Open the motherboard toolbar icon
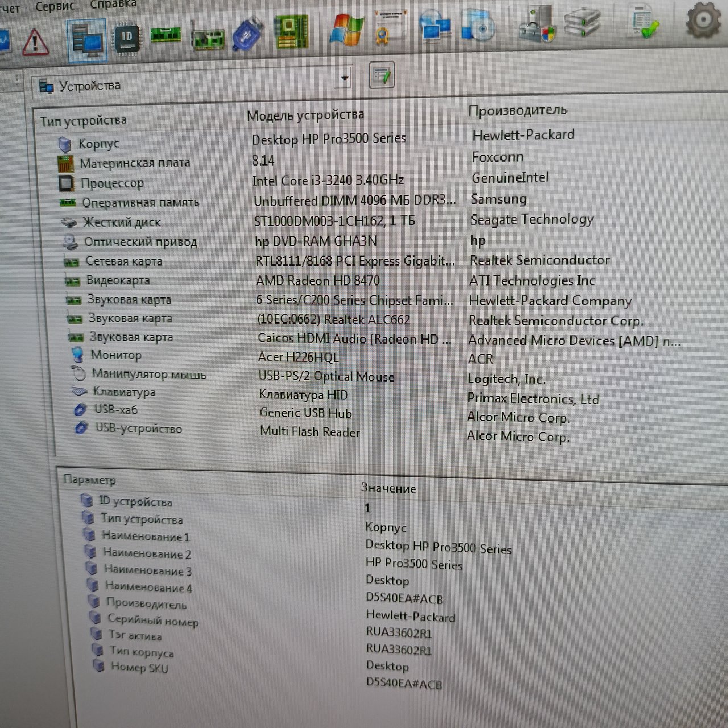This screenshot has width=728, height=728. coord(291,31)
